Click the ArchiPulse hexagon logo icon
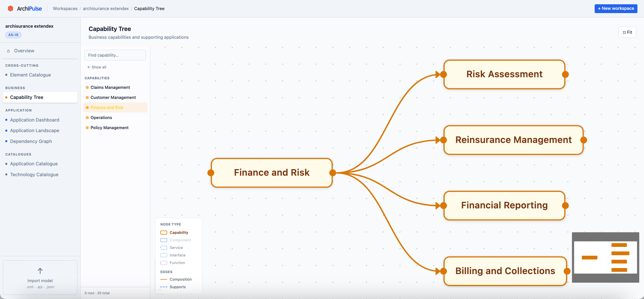The image size is (644, 299). click(x=10, y=8)
